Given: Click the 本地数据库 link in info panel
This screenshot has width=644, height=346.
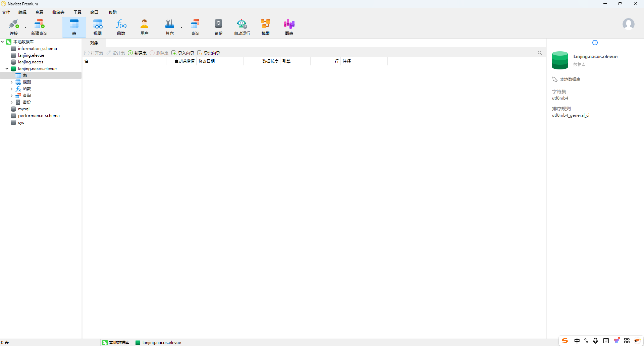Looking at the screenshot, I should tap(570, 79).
